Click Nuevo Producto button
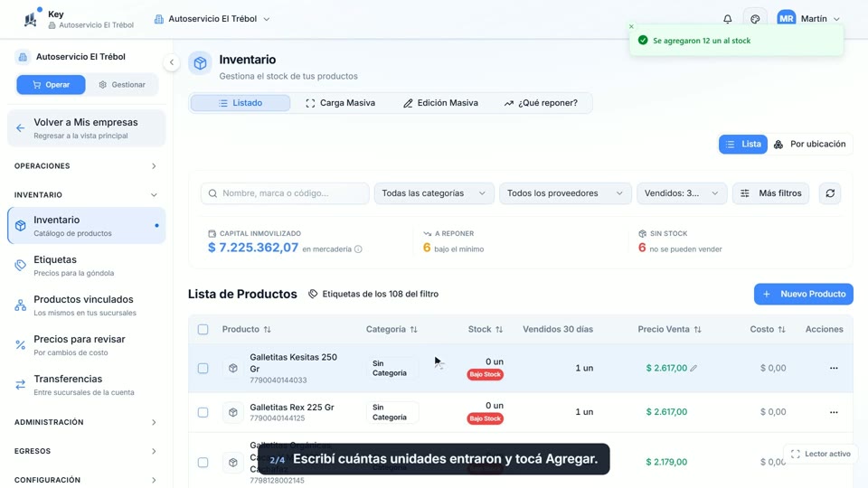The width and height of the screenshot is (868, 488). (x=803, y=294)
